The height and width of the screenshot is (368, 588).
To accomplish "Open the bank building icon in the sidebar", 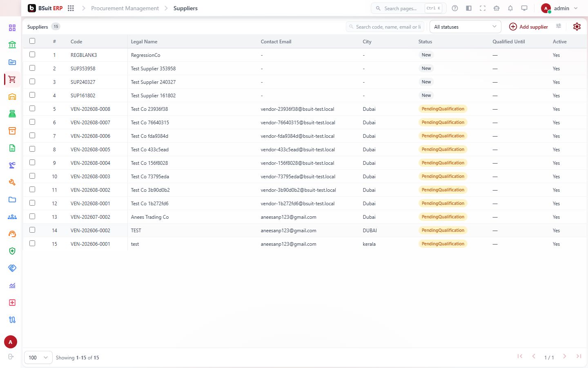I will coord(12,45).
